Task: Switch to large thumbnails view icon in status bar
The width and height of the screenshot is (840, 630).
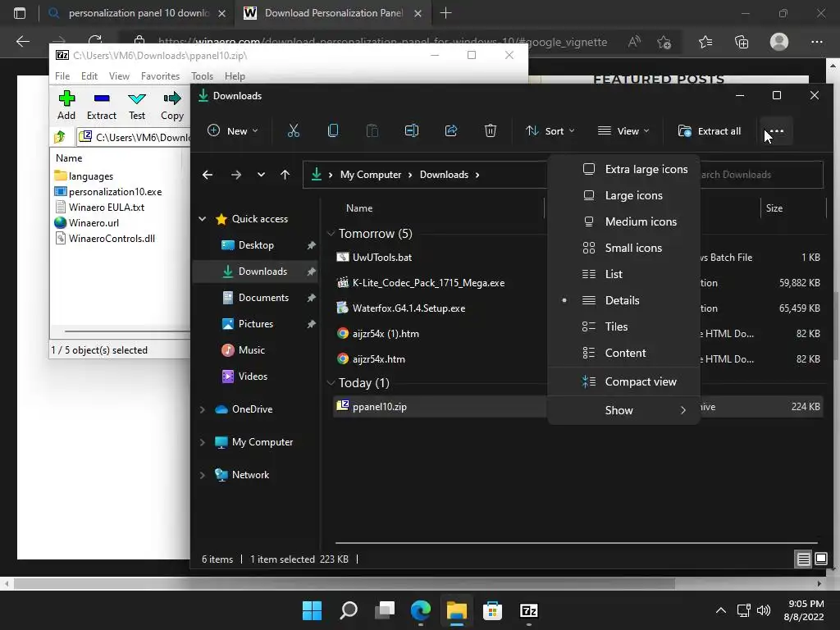Action: click(820, 559)
